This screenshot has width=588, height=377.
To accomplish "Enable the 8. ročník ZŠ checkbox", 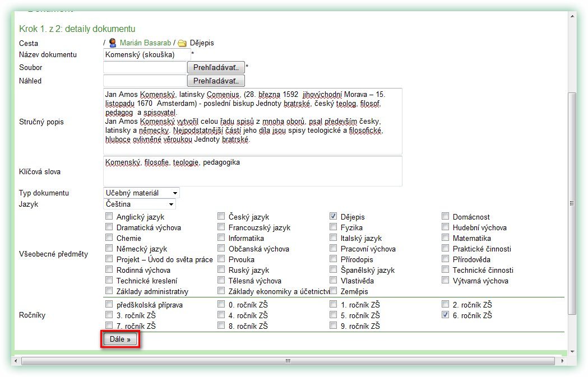I will click(221, 325).
